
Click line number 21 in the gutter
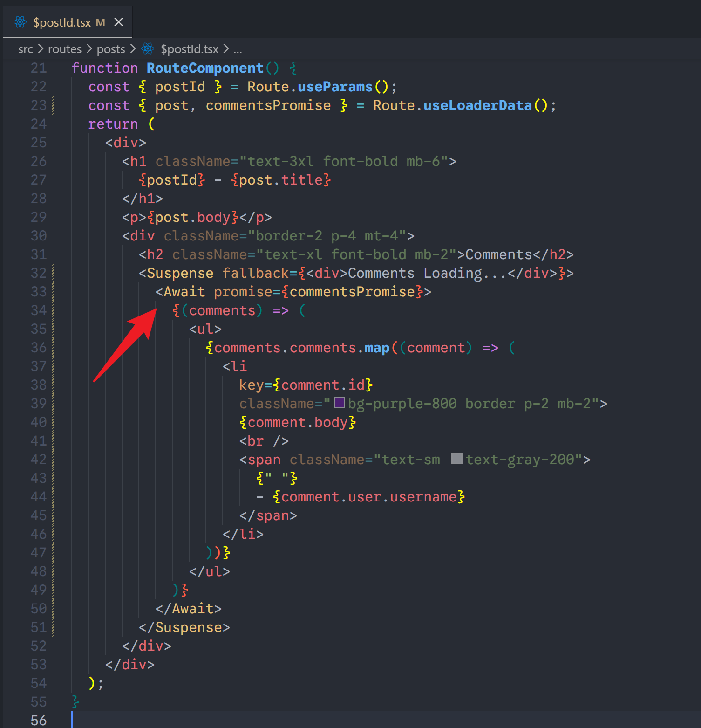point(39,68)
